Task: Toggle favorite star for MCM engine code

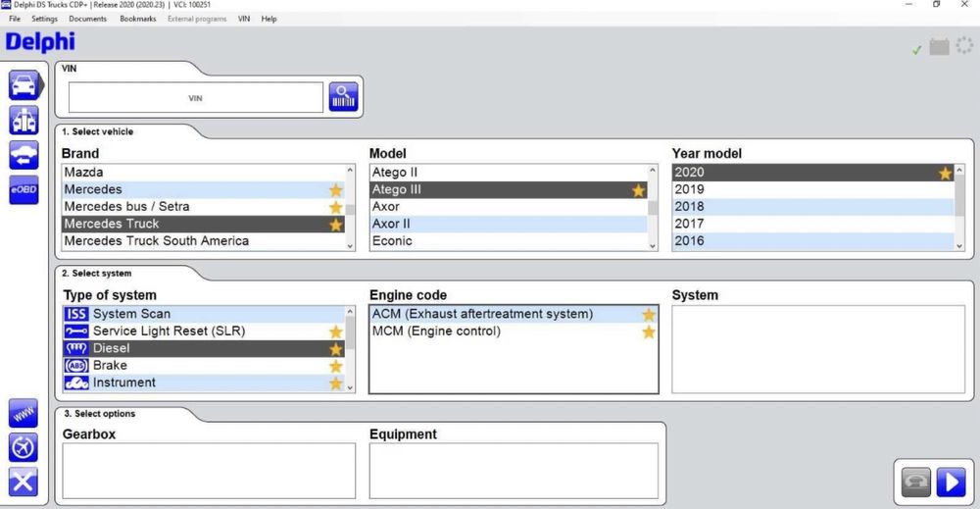Action: (649, 332)
